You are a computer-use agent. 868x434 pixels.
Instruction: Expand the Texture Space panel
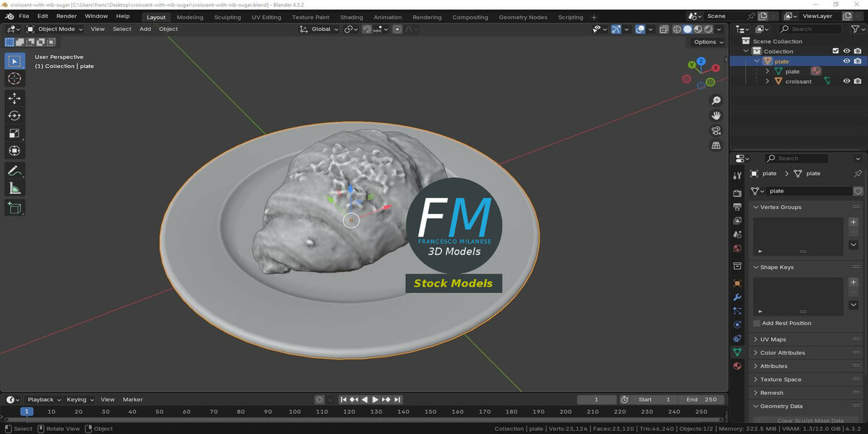point(756,380)
